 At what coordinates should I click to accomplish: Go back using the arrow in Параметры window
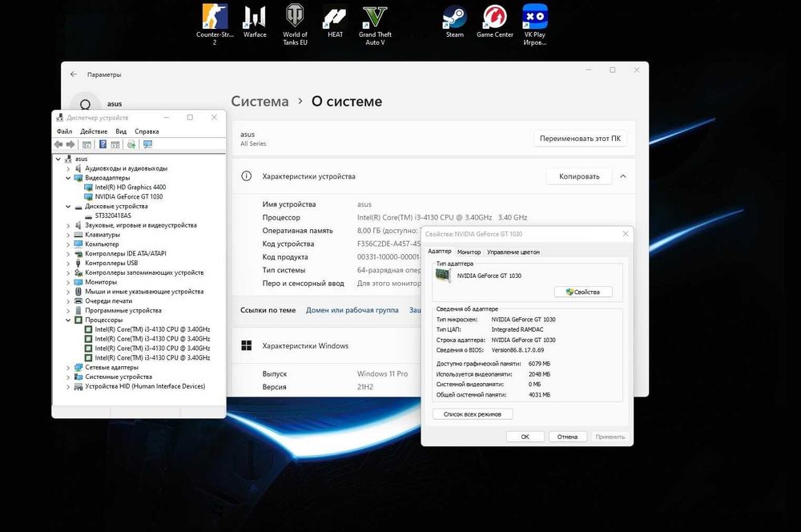(x=74, y=74)
